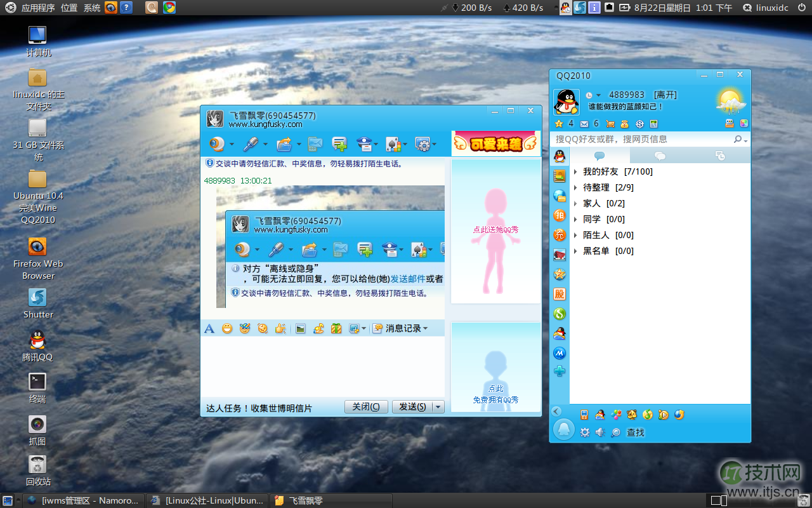Open the speaker message manager icon
This screenshot has width=812, height=508.
point(599,432)
